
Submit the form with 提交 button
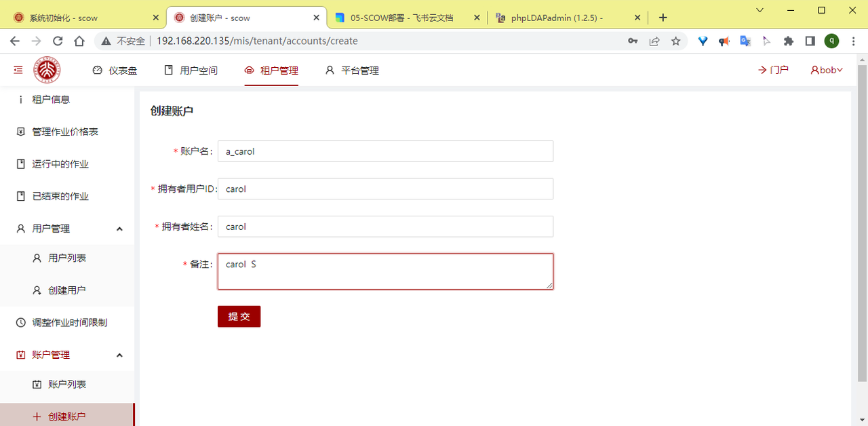239,316
